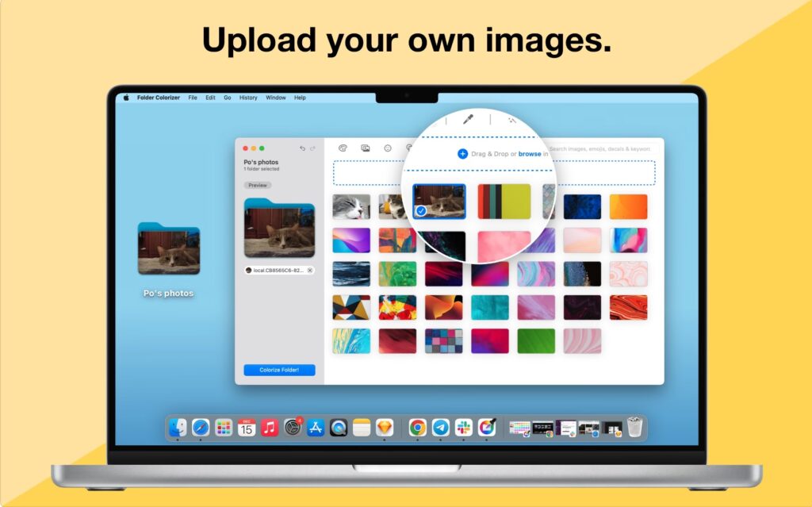Open the Go menu in the menu bar
The width and height of the screenshot is (812, 507).
228,98
